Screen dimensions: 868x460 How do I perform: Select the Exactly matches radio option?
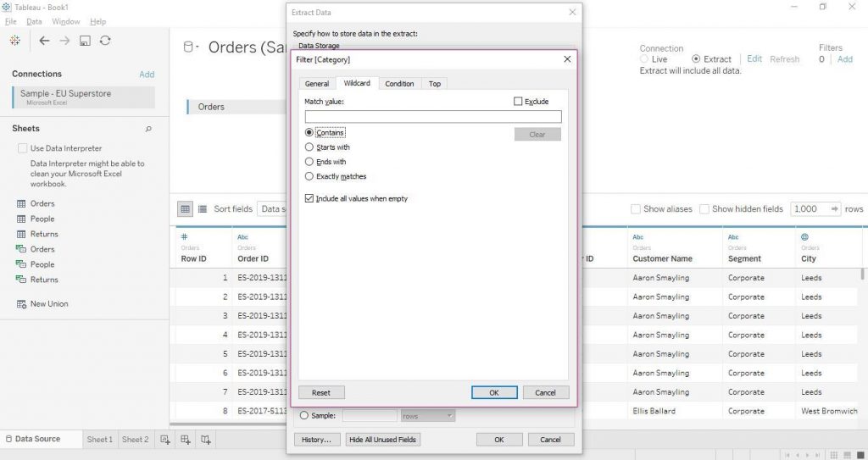tap(309, 176)
